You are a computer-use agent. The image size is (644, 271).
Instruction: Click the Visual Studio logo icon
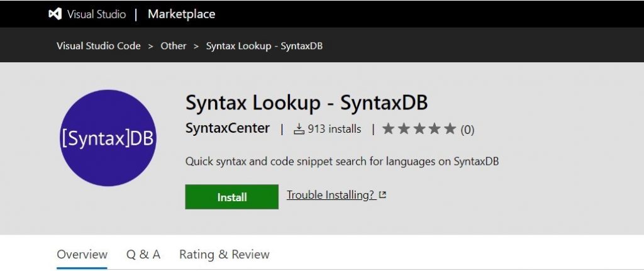click(x=55, y=14)
